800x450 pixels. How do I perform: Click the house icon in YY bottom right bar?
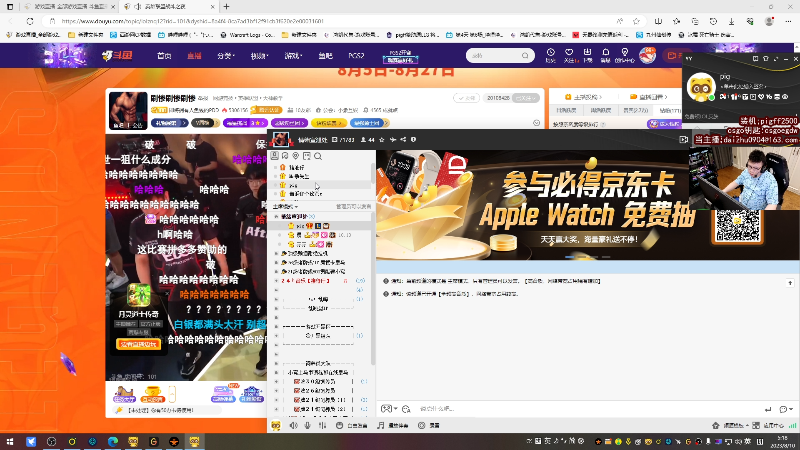715,425
